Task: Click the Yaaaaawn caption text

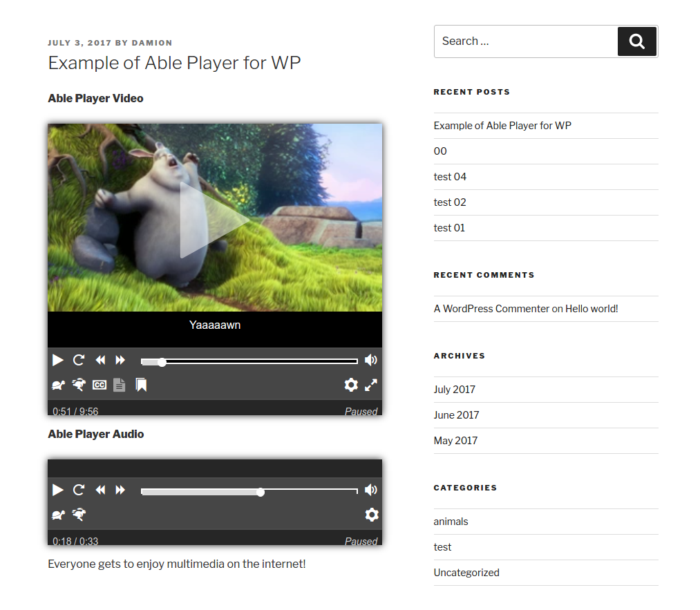Action: 215,325
